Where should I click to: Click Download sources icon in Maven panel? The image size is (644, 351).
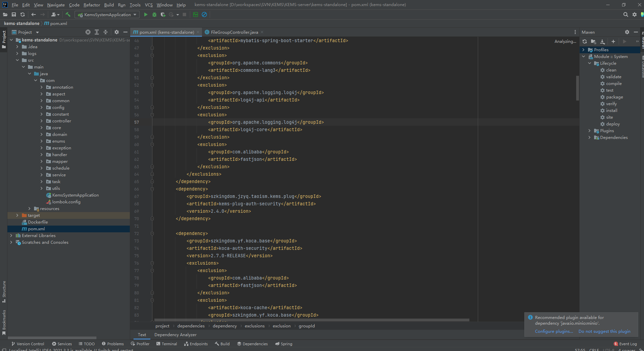pos(603,41)
